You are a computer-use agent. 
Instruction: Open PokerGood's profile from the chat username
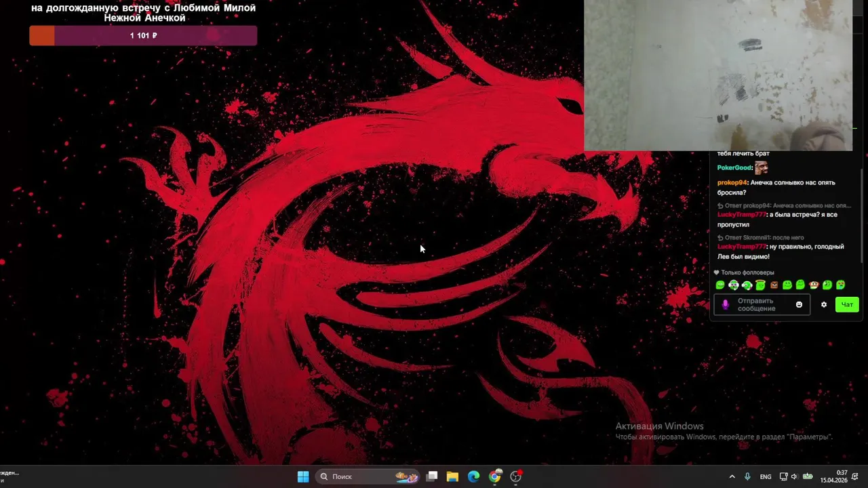tap(734, 168)
